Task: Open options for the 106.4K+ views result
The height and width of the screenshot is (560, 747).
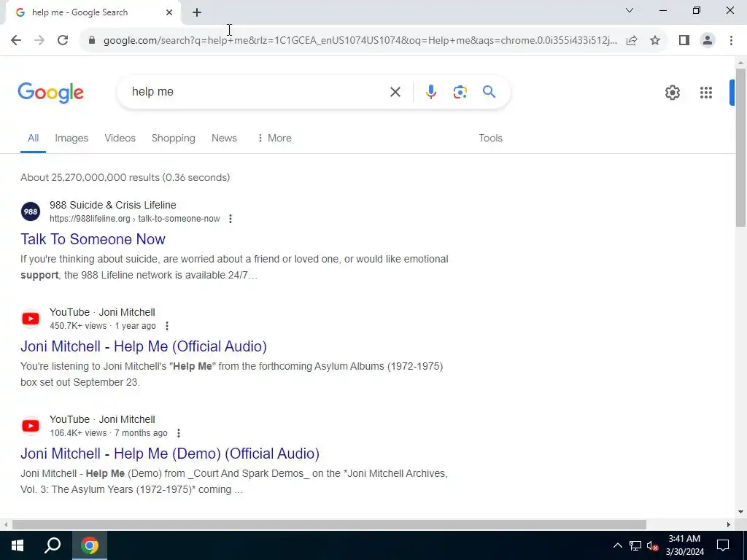Action: pyautogui.click(x=179, y=433)
